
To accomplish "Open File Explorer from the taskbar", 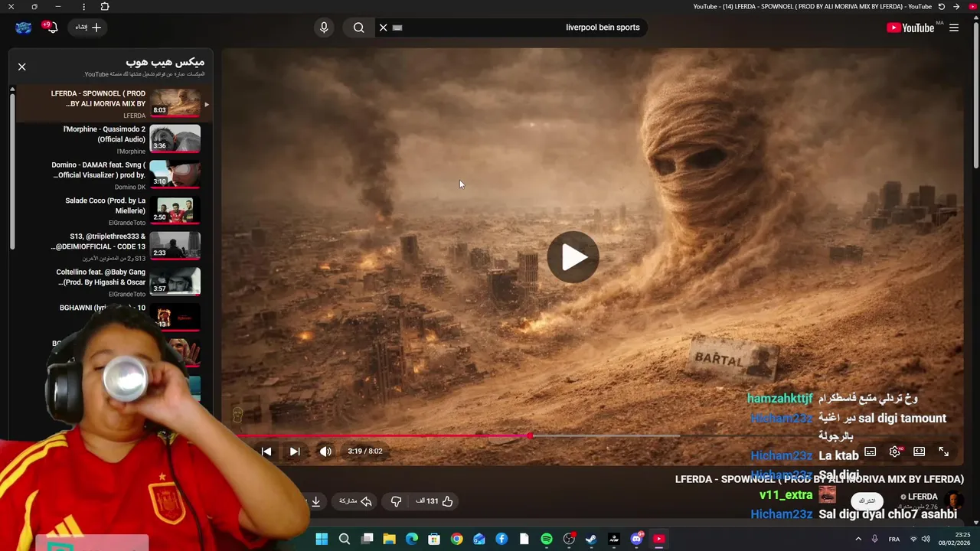I will (389, 539).
